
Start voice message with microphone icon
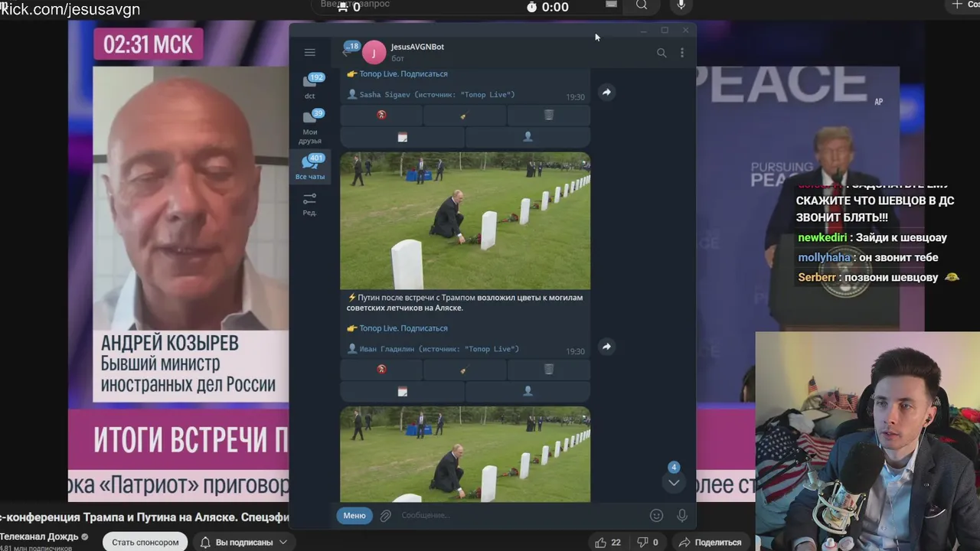[x=682, y=516]
